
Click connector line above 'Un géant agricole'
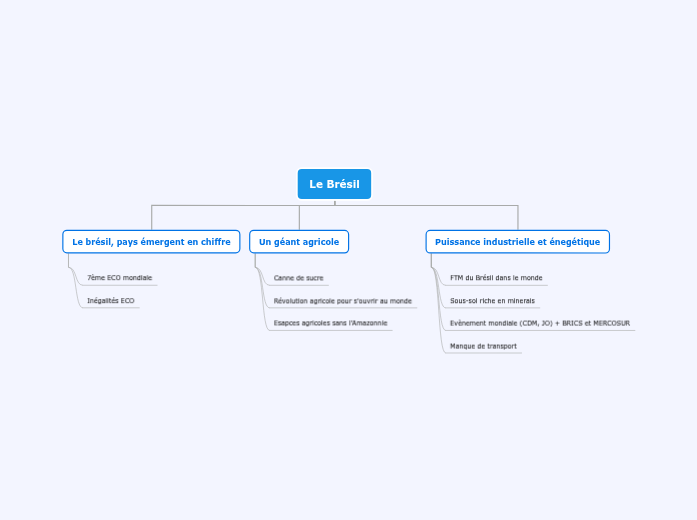point(299,217)
